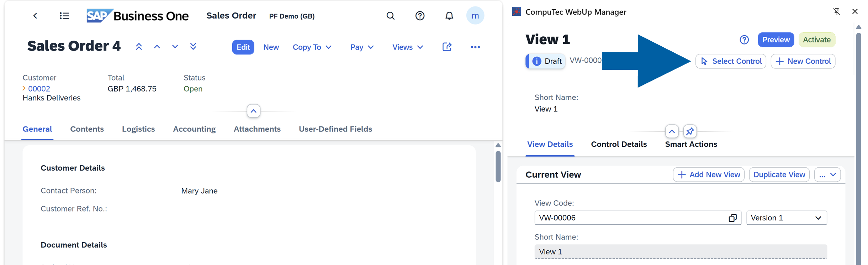Jump to first record double-up arrow
The image size is (868, 265).
(139, 47)
